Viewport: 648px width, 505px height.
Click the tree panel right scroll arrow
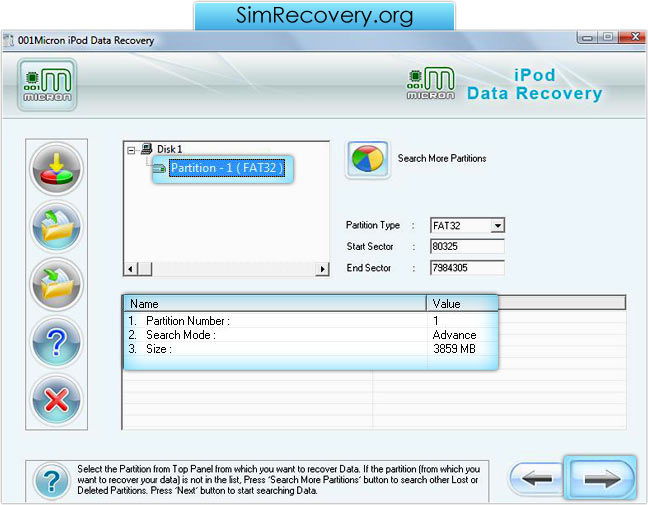(x=322, y=269)
